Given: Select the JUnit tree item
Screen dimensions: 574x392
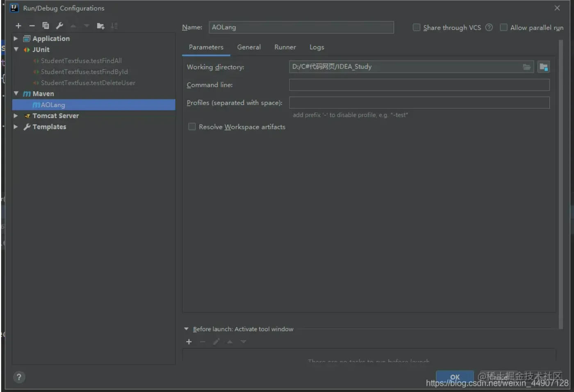Looking at the screenshot, I should coord(41,49).
